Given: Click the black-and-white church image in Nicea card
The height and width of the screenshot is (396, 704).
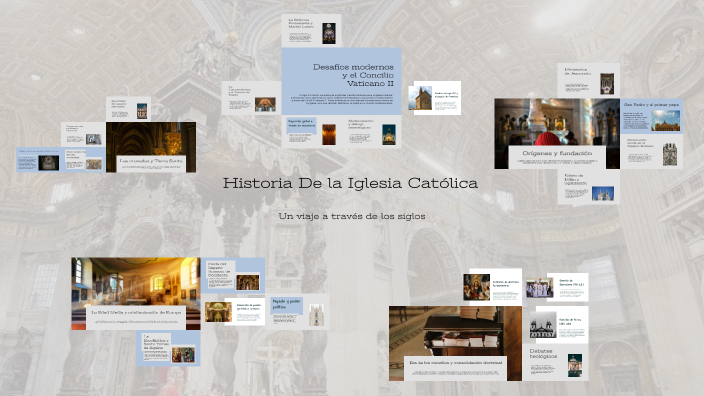Looking at the screenshot, I should pyautogui.click(x=543, y=325).
